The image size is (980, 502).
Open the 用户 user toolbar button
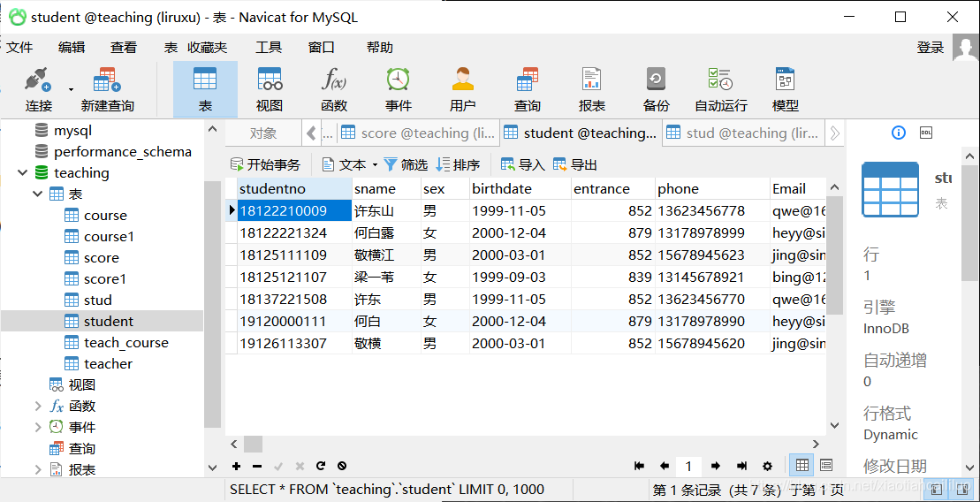tap(462, 90)
